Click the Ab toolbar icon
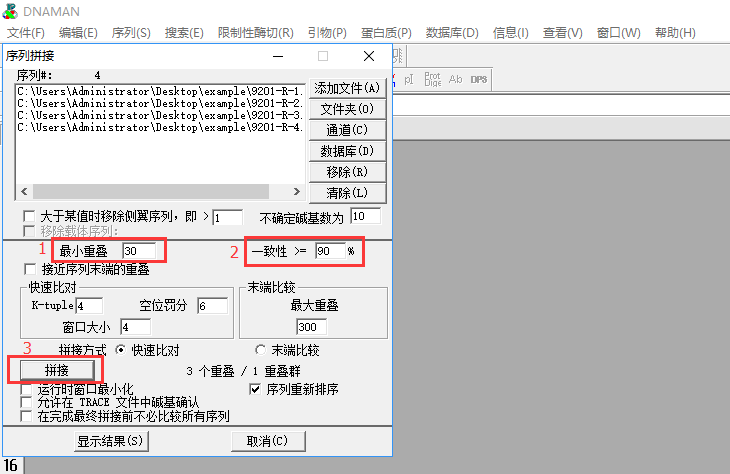 click(455, 79)
